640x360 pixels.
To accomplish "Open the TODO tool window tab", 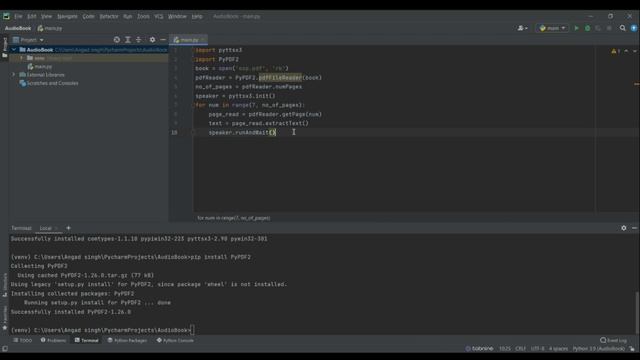I will 22,340.
